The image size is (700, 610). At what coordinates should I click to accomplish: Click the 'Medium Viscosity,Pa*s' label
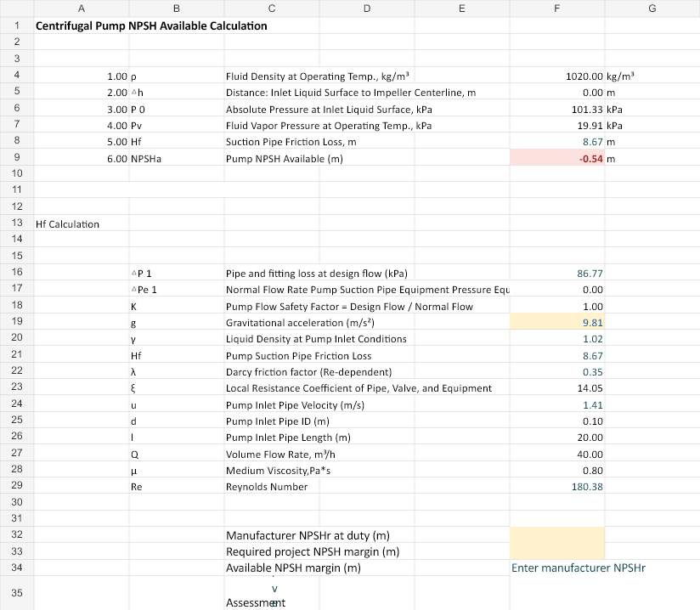click(x=278, y=471)
